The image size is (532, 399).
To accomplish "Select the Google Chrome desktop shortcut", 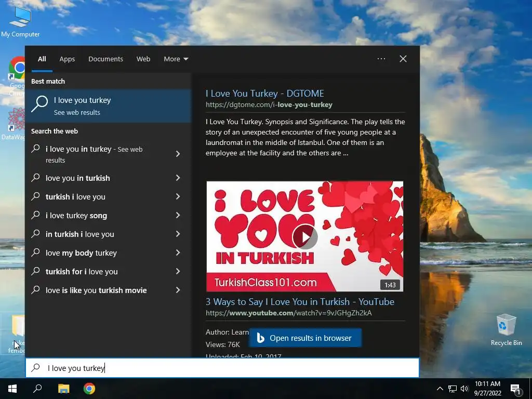I will tap(17, 76).
